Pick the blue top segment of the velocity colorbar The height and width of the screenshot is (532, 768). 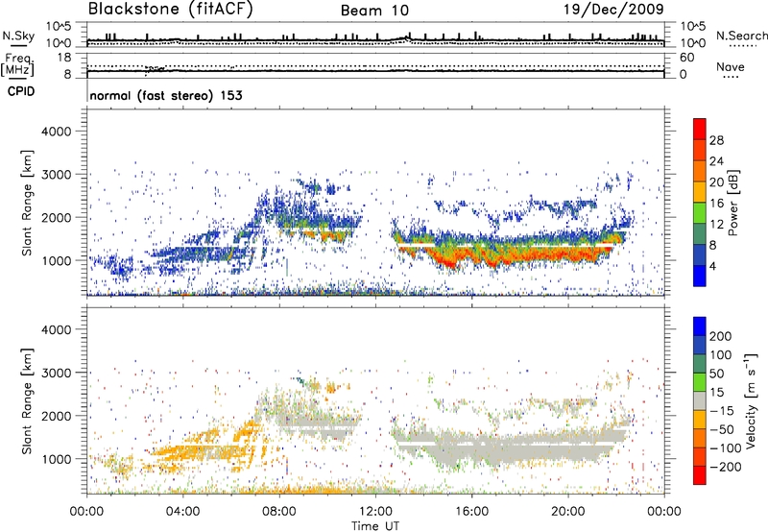[700, 326]
